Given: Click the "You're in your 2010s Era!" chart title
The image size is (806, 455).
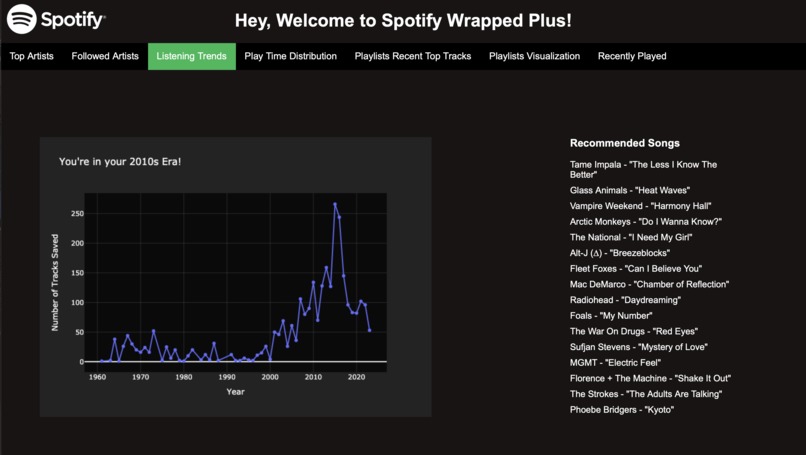Looking at the screenshot, I should (120, 161).
